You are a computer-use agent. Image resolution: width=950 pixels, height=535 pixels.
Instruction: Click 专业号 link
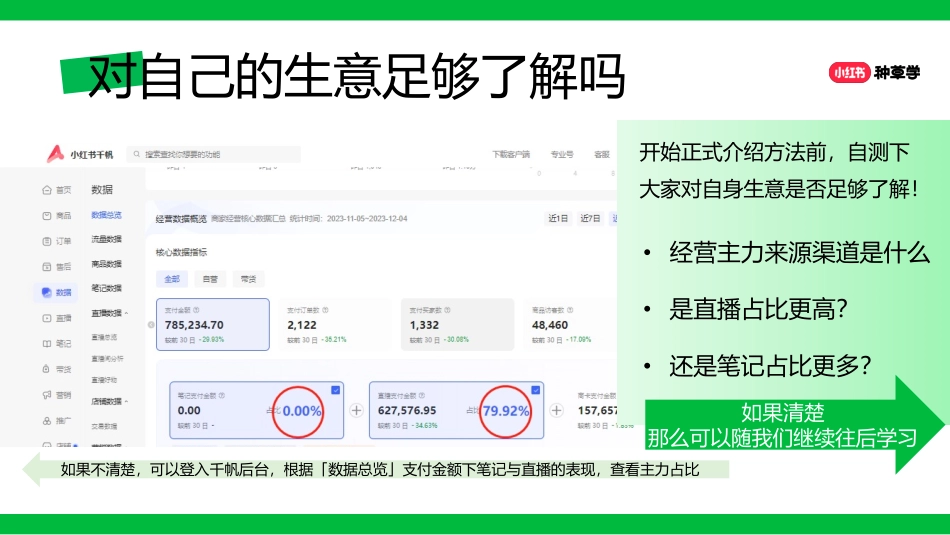coord(562,155)
